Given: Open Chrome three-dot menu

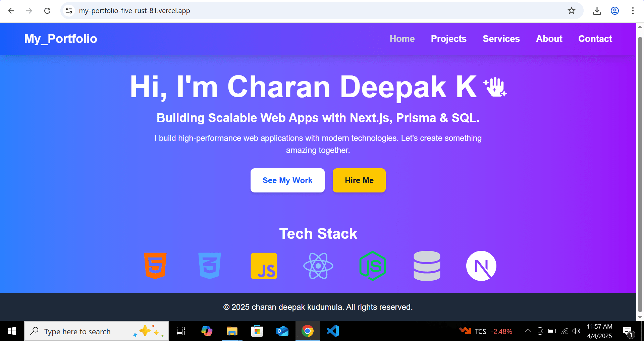Looking at the screenshot, I should (x=633, y=11).
